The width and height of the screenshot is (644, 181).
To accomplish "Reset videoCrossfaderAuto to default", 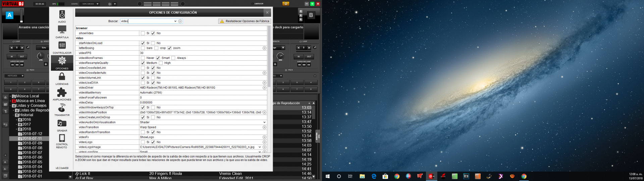I will (264, 73).
